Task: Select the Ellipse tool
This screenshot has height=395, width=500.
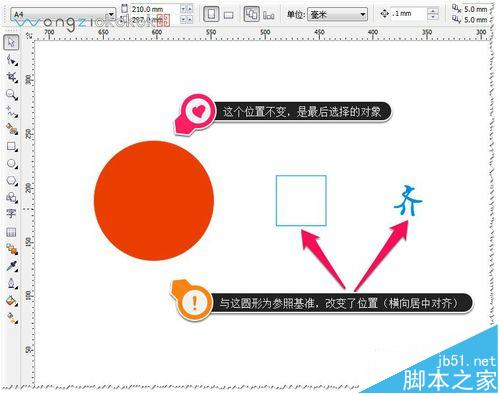Action: coord(12,164)
